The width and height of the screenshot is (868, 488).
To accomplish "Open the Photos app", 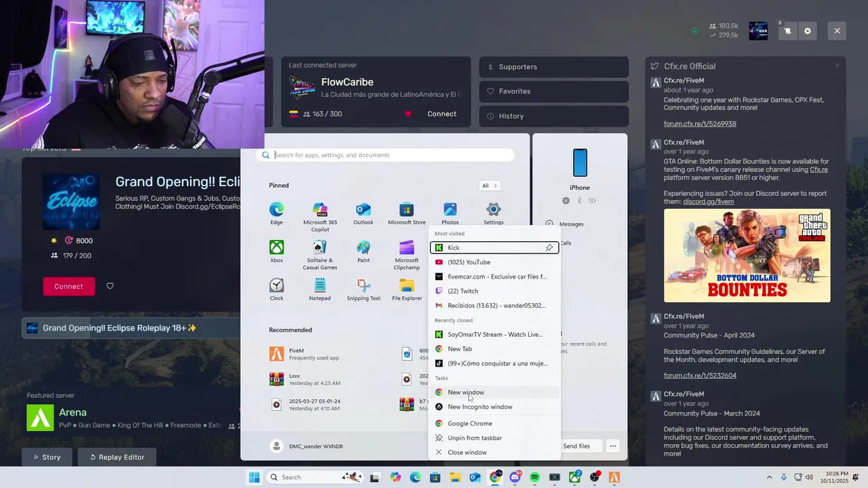I will click(450, 213).
